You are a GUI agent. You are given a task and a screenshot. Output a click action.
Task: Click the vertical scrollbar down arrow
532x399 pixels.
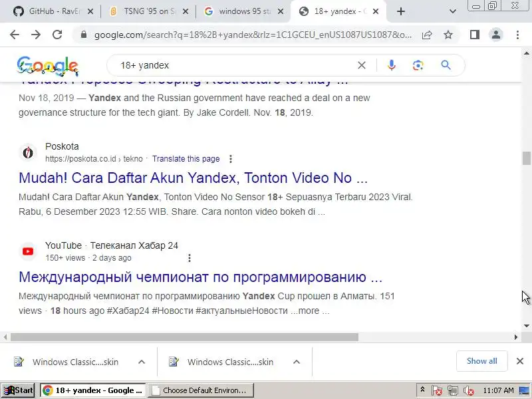526,326
